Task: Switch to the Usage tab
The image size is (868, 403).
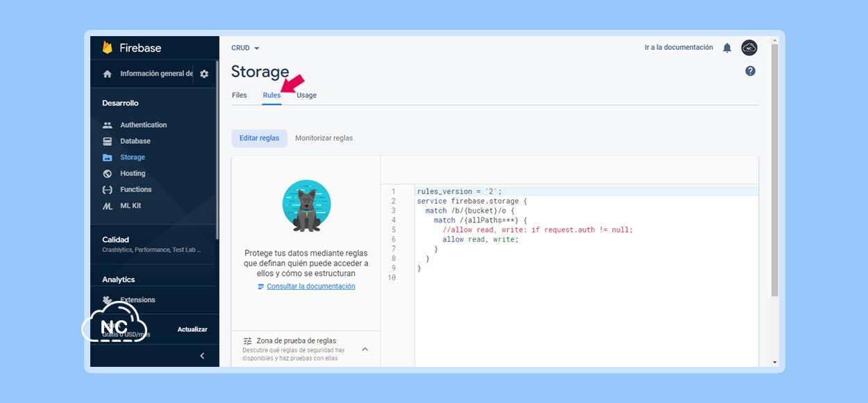Action: click(x=306, y=95)
